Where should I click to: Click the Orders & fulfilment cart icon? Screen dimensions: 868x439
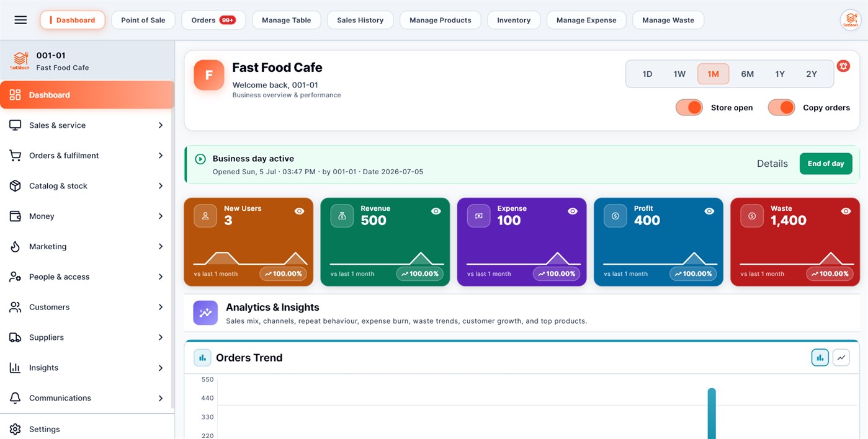click(16, 156)
